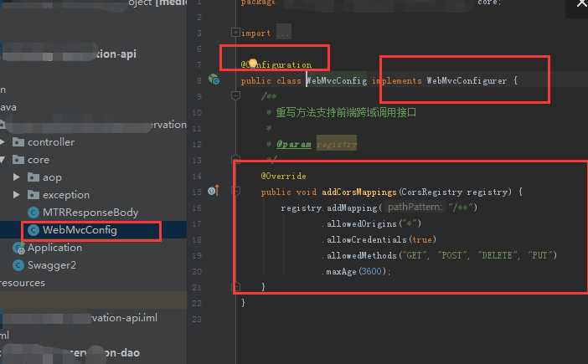Expand the aop folder arrow
This screenshot has width=588, height=364.
[17, 177]
